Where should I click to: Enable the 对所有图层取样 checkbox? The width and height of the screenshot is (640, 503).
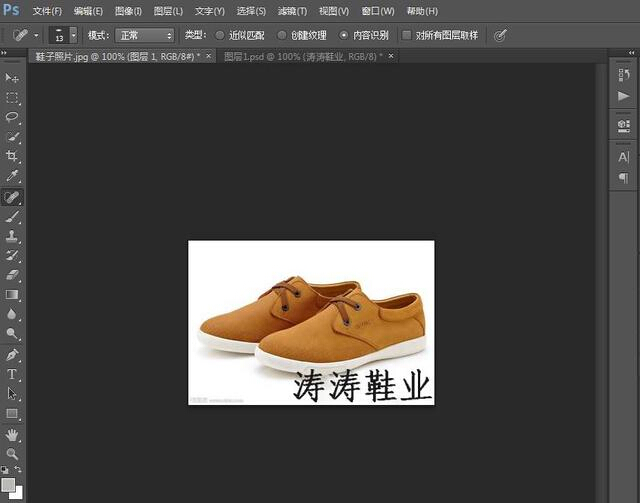tap(406, 35)
